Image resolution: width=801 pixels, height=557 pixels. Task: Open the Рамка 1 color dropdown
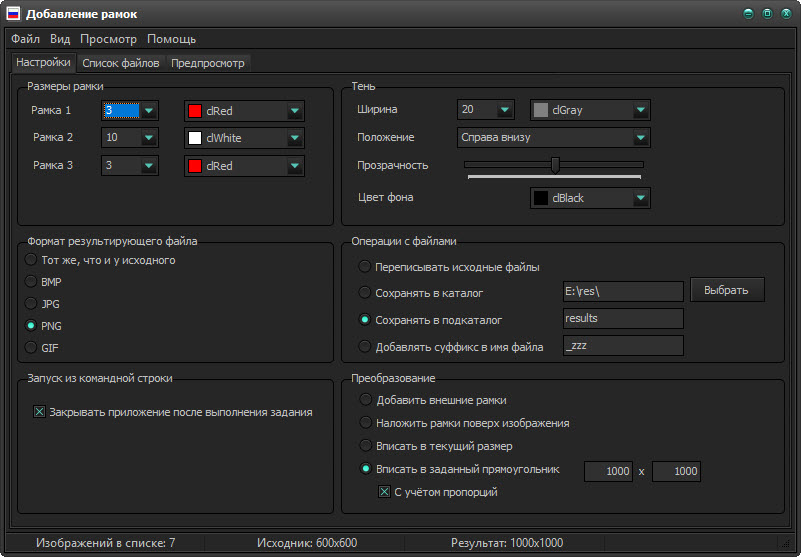point(295,111)
